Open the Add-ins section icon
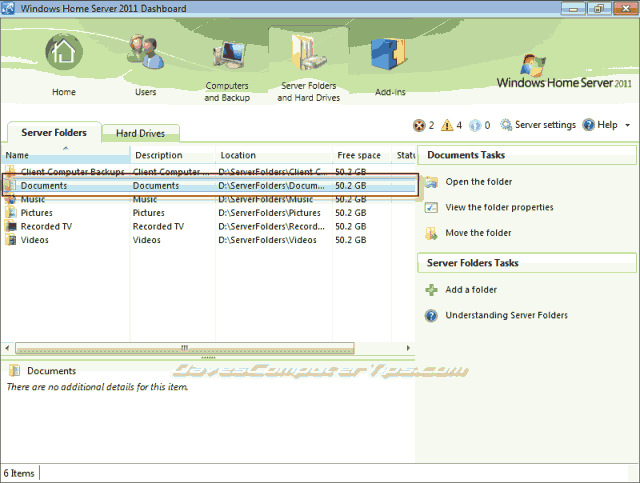Viewport: 640px width, 483px height. tap(388, 54)
